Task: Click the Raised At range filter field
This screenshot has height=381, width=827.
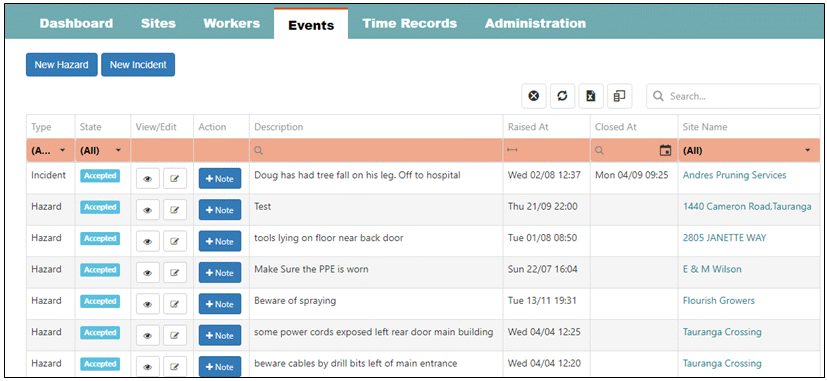Action: tap(546, 150)
